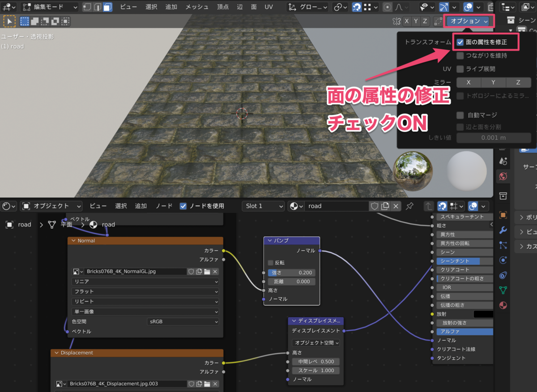
Task: Open the Object properties tab (orange square)
Action: click(x=503, y=215)
